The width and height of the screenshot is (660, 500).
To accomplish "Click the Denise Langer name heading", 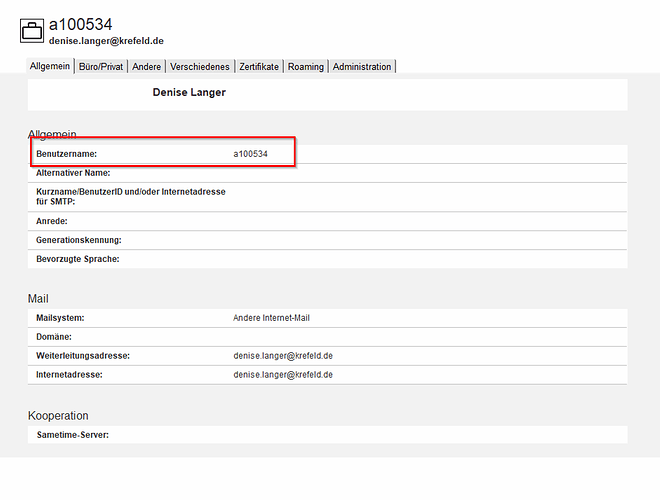I will pos(189,93).
